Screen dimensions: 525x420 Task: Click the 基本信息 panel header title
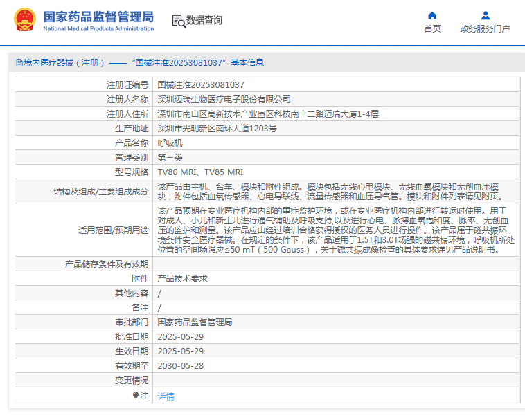(139, 62)
